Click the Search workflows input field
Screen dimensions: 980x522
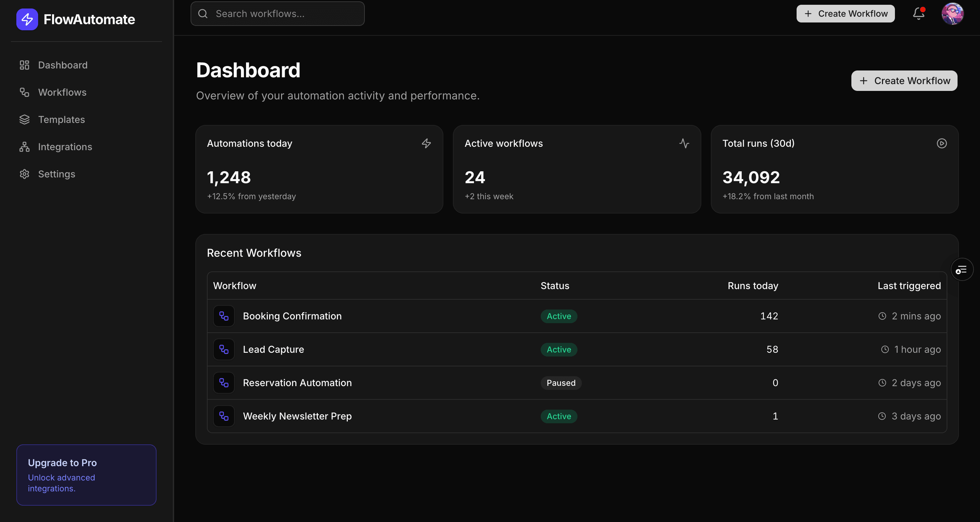point(277,14)
